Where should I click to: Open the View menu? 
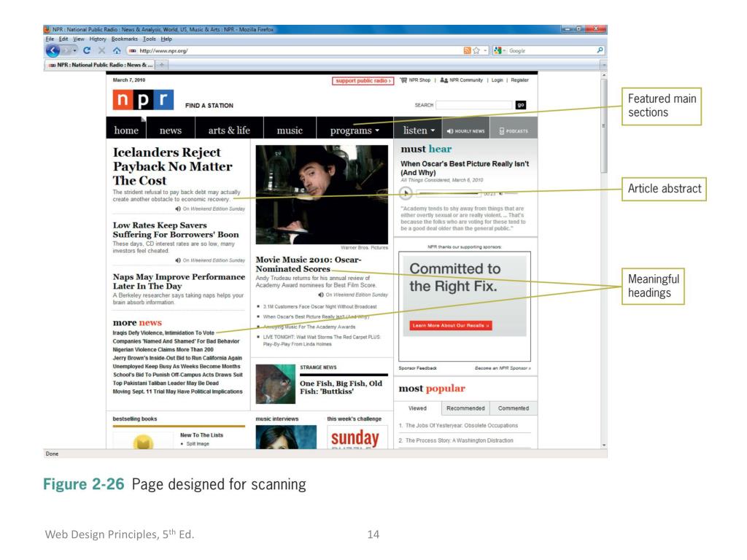pos(79,39)
